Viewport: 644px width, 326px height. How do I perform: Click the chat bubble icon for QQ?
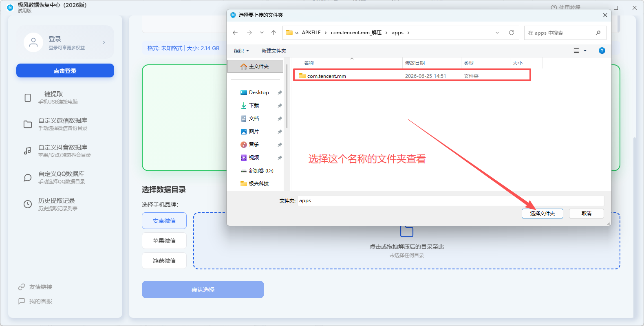coord(28,178)
